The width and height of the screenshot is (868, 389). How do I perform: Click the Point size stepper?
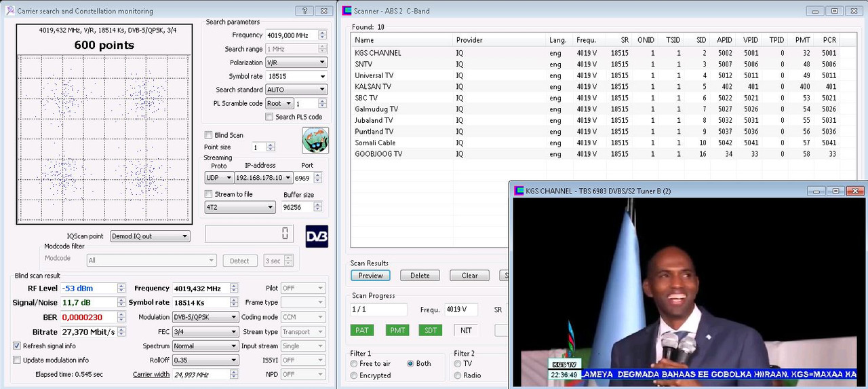(x=271, y=147)
